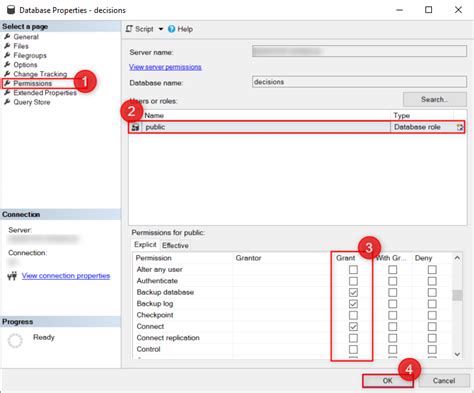Screen dimensions: 474x393
Task: Click the Help icon
Action: tap(171, 29)
